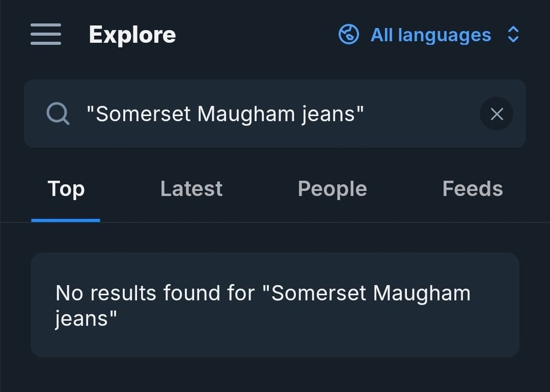The width and height of the screenshot is (550, 392).
Task: Click empty space inside search bar before X
Action: click(x=421, y=114)
